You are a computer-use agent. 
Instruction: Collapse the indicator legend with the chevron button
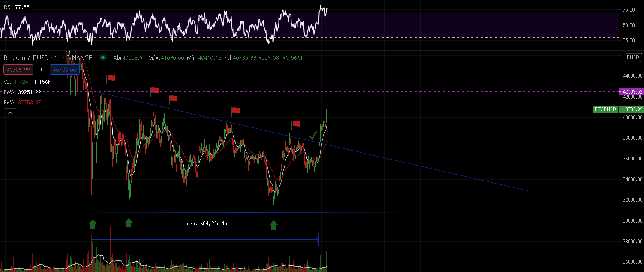point(9,113)
